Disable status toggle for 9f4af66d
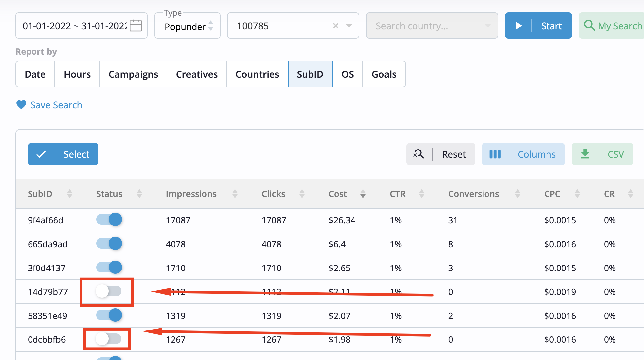The image size is (644, 360). pyautogui.click(x=109, y=219)
